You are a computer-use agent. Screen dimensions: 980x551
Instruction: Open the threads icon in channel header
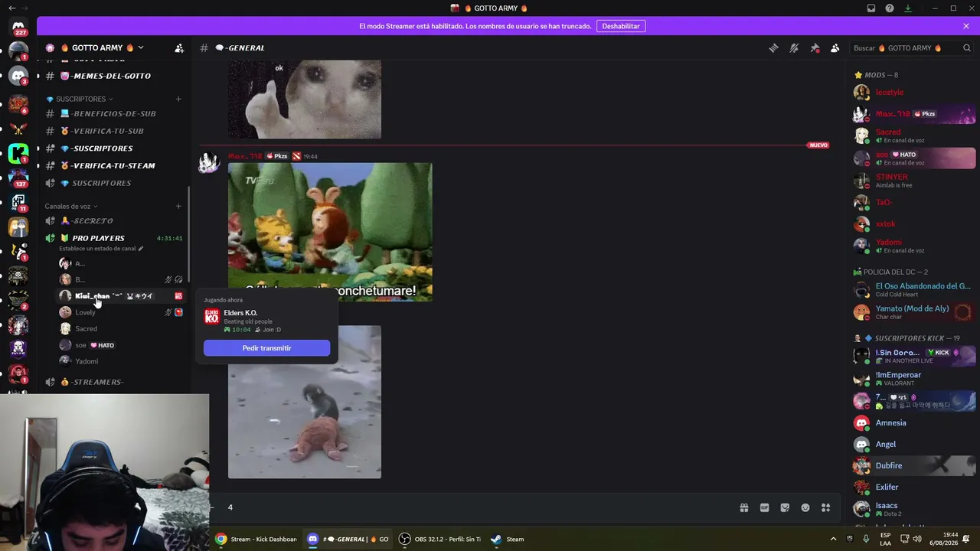[773, 48]
